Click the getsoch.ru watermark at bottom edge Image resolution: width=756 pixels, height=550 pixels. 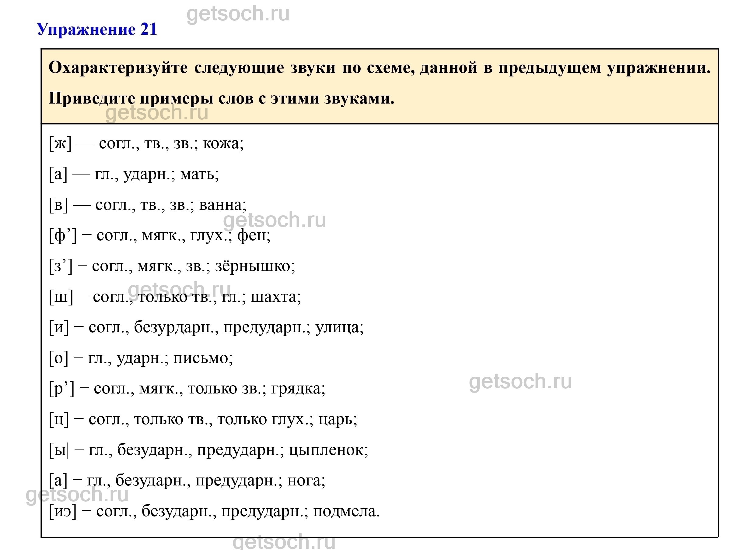[284, 542]
